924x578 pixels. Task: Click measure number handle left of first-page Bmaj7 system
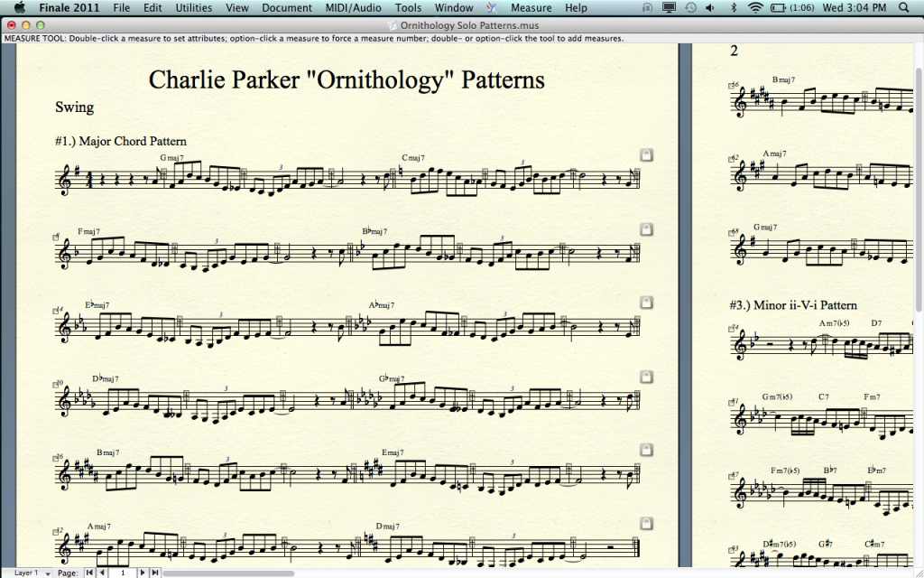coord(57,458)
